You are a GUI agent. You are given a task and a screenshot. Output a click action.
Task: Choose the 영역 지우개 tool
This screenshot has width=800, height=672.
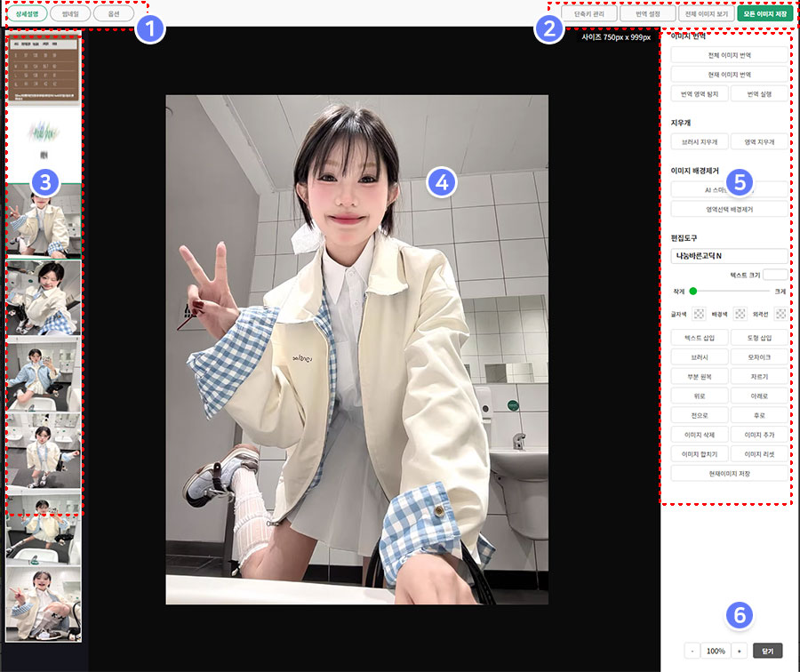pos(759,141)
